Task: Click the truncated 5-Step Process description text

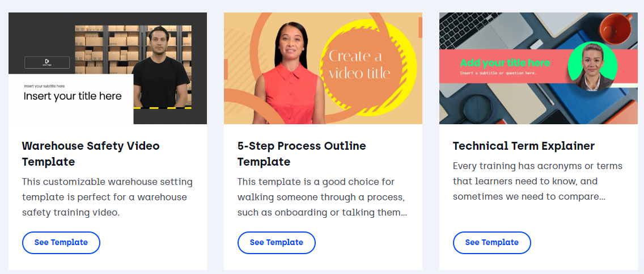Action: coord(323,197)
